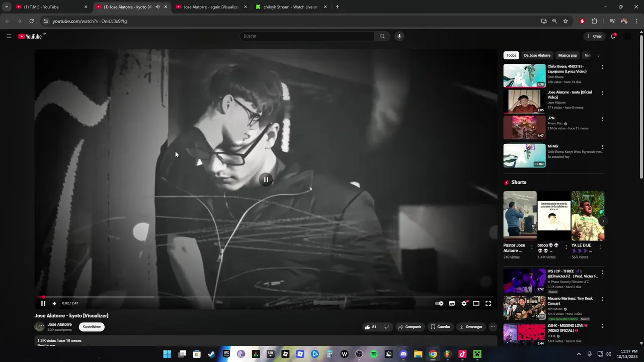Viewport: 644px width, 362px height.
Task: Open YouTube notifications bell
Action: (613, 36)
